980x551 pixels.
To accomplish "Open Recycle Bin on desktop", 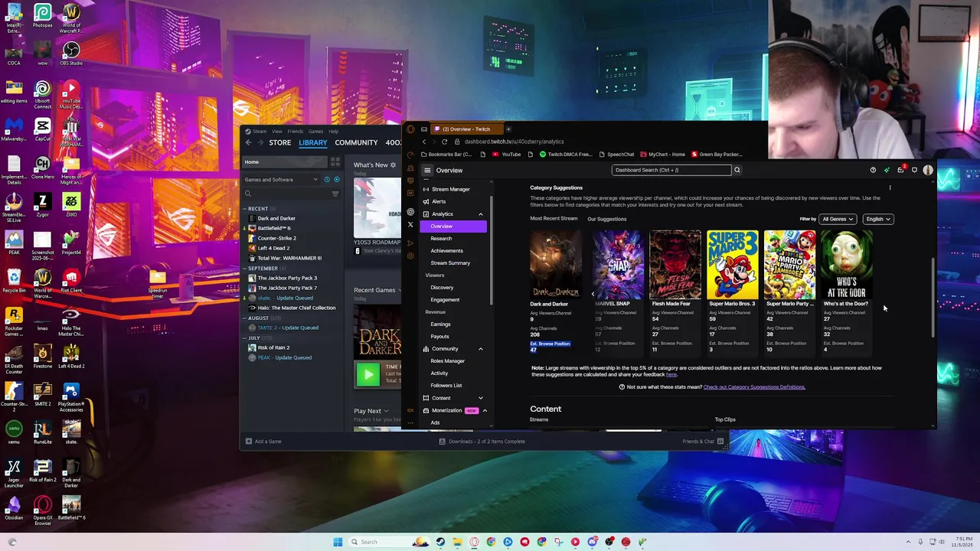I will point(14,280).
